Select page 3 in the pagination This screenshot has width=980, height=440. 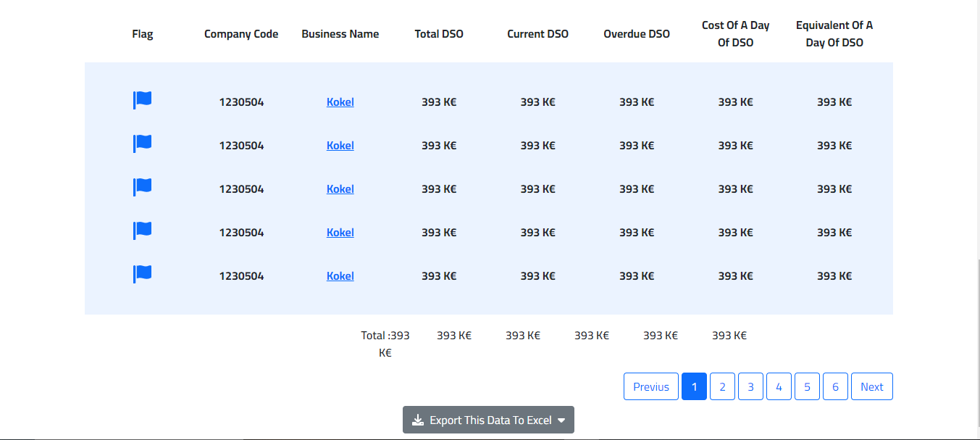coord(750,386)
